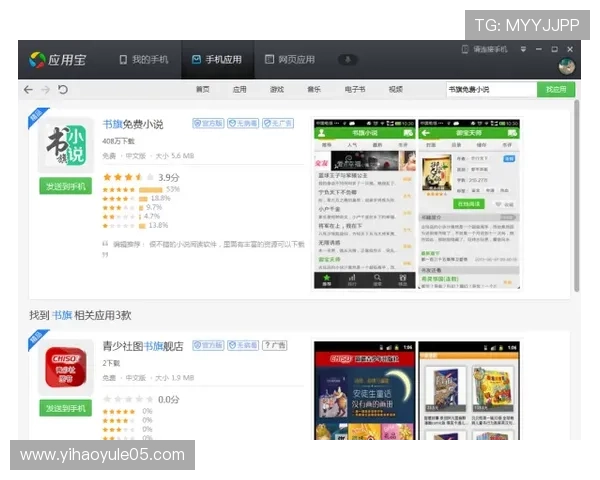Click the 2下载 count text
This screenshot has width=600, height=480.
(x=111, y=363)
